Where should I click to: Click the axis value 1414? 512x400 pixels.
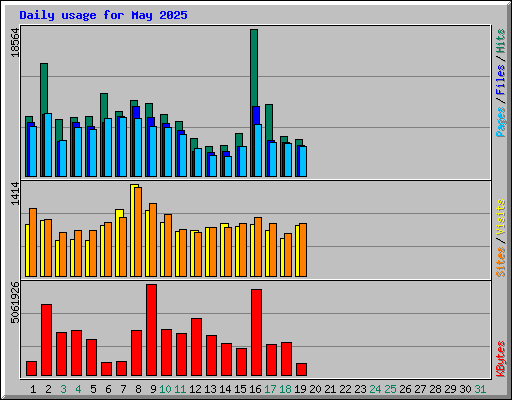[x=15, y=194]
